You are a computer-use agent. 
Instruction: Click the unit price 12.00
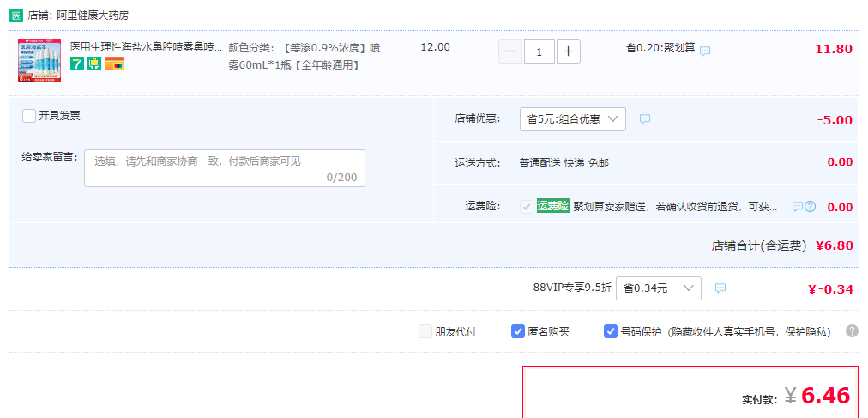436,47
